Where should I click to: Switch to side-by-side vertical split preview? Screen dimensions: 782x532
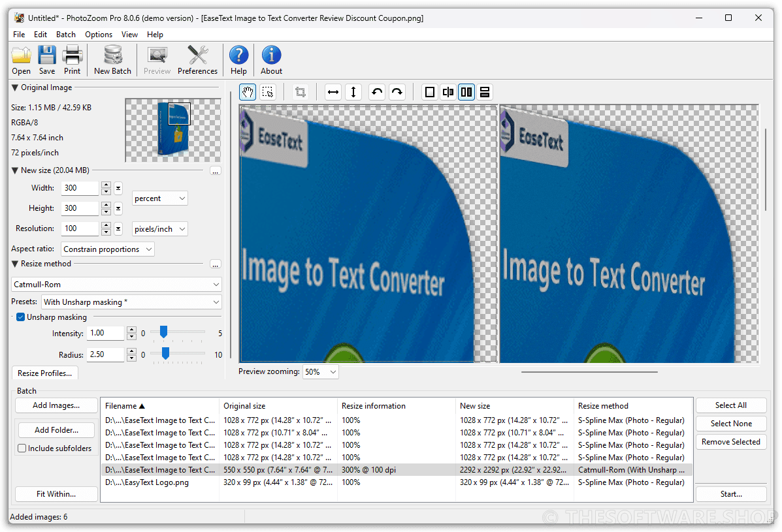pos(466,92)
